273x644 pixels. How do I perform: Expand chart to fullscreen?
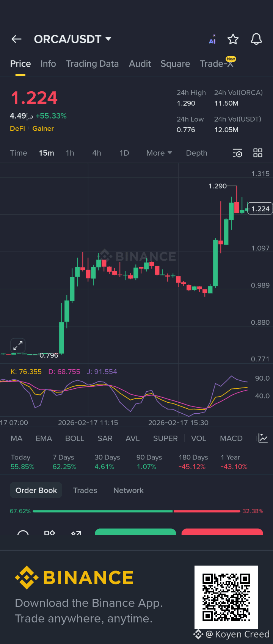18,345
